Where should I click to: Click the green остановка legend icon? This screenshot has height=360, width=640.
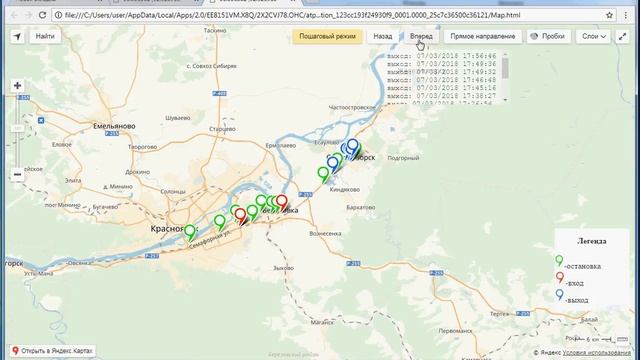(559, 261)
